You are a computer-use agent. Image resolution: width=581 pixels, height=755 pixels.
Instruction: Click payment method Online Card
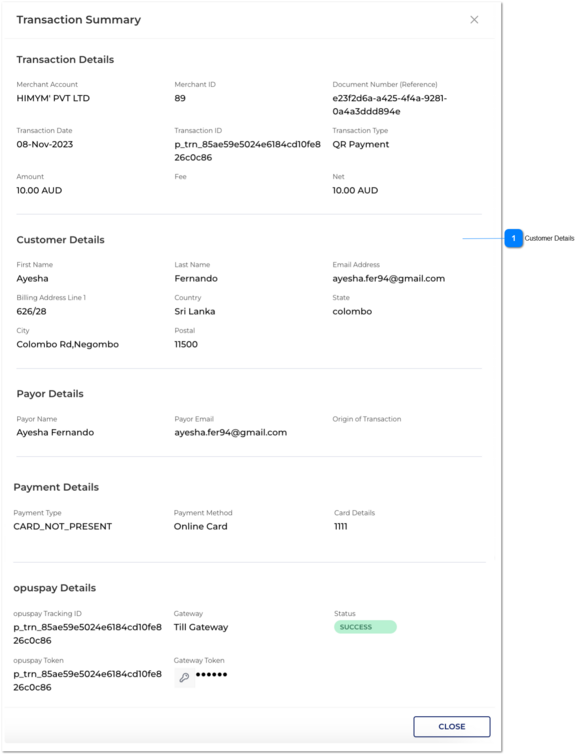(200, 527)
